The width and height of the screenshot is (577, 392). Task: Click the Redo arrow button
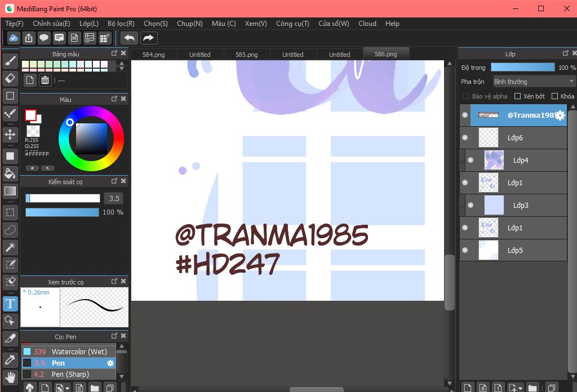pyautogui.click(x=148, y=38)
